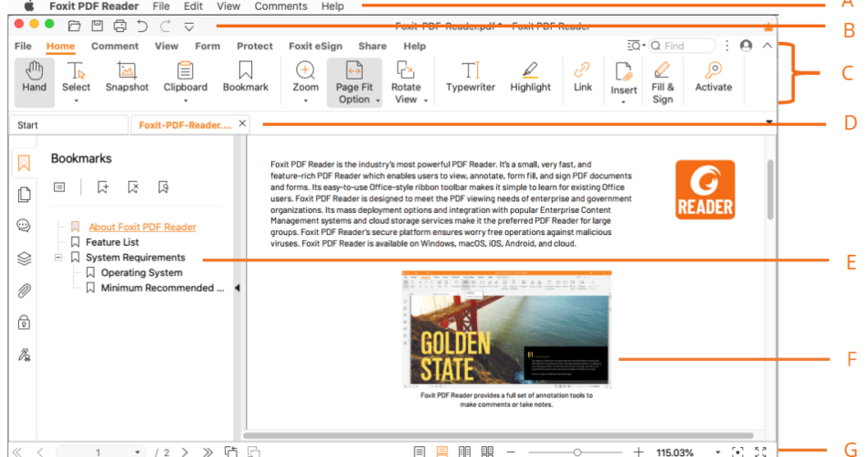
Task: Redo the last action
Action: 165,26
